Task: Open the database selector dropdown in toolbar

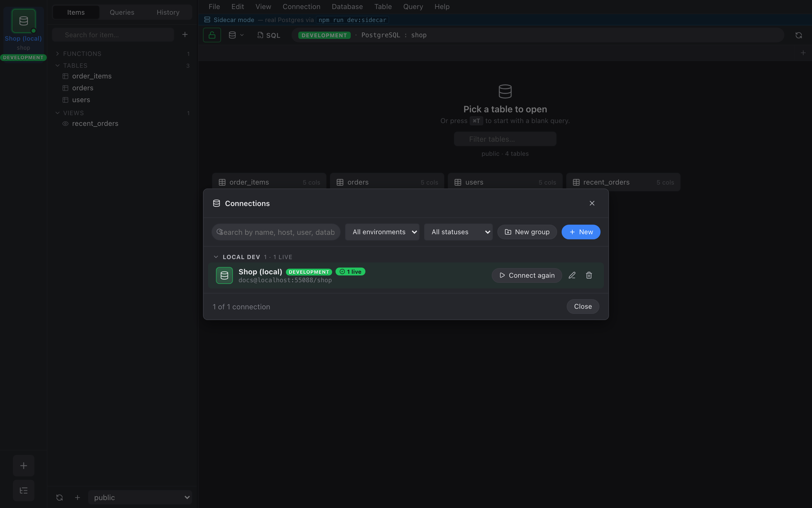Action: [x=236, y=35]
